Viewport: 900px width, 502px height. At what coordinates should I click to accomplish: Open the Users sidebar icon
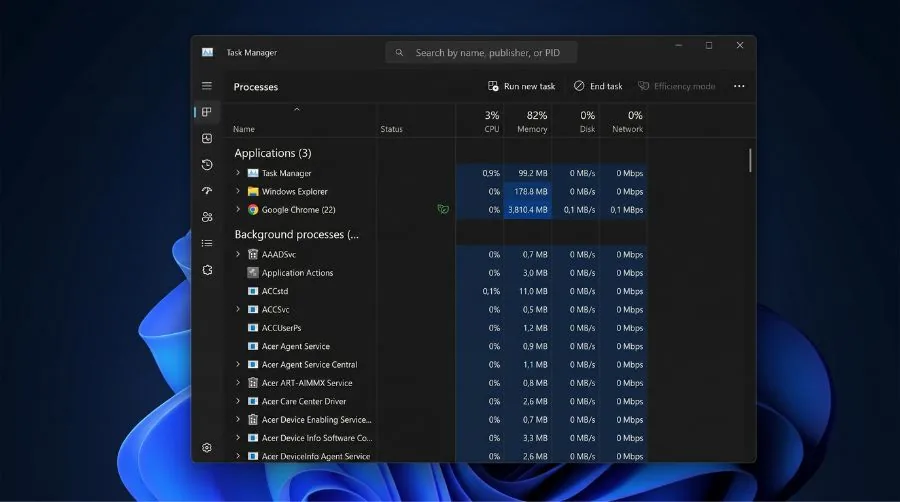207,217
